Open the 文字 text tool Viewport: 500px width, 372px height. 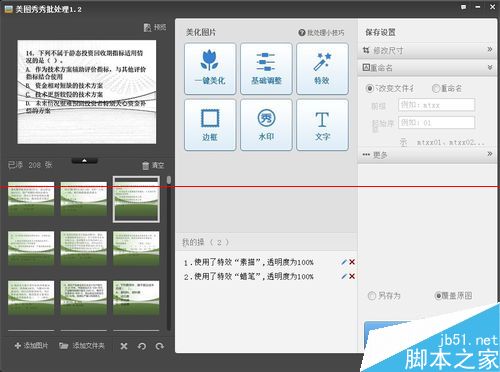pyautogui.click(x=322, y=125)
